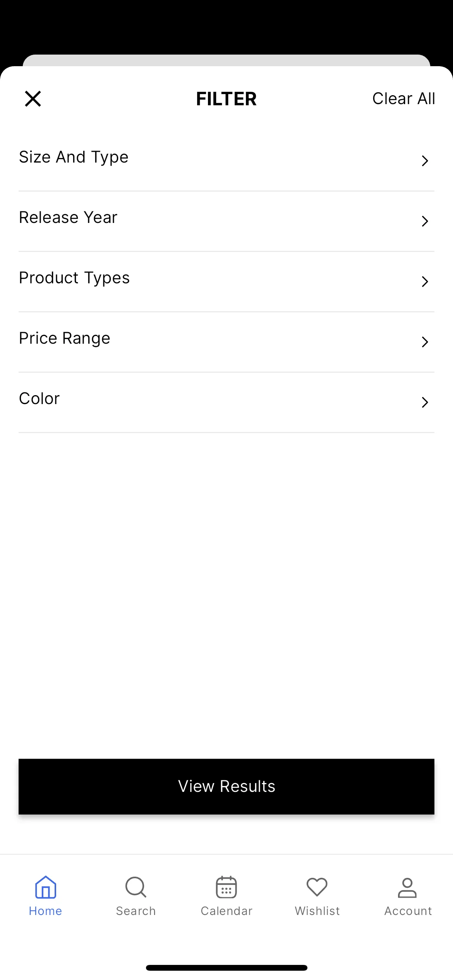Viewport: 453px width, 980px height.
Task: Expand Product Types chevron arrow
Action: [425, 281]
